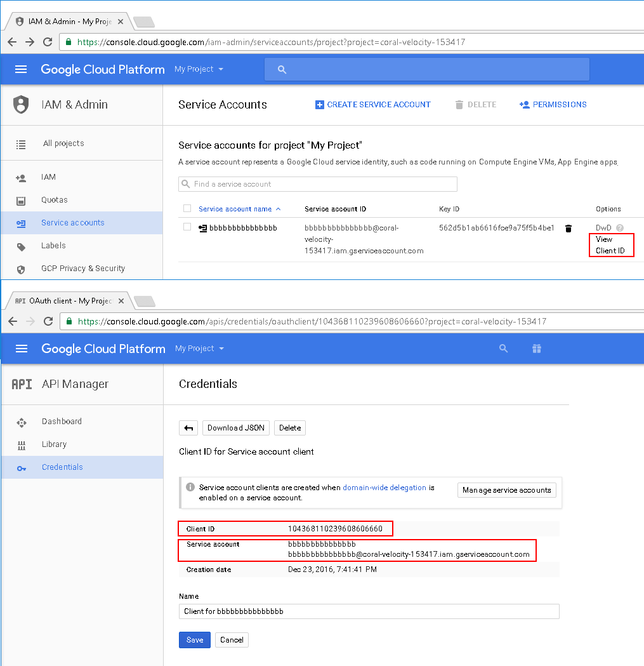This screenshot has width=644, height=666.
Task: Open Quotas in the sidebar
Action: pos(55,200)
